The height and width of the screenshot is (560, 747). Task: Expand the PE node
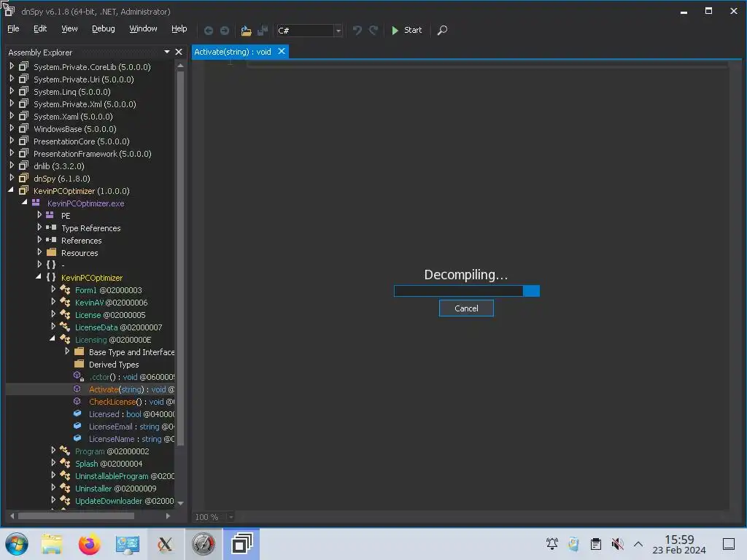(x=39, y=215)
